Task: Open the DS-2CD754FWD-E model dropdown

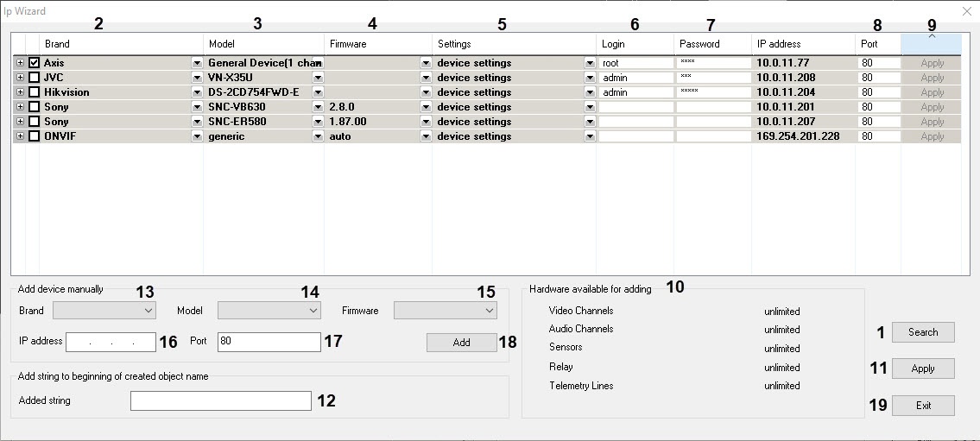Action: pos(318,92)
